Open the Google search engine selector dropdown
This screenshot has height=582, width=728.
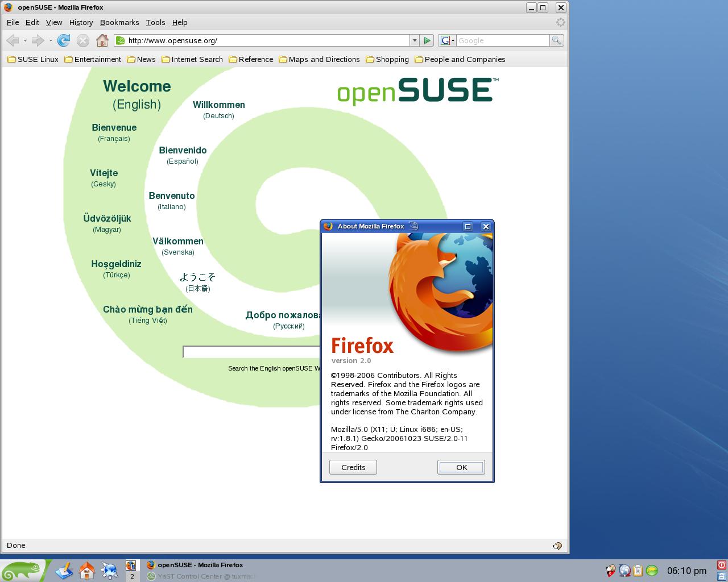pos(448,40)
